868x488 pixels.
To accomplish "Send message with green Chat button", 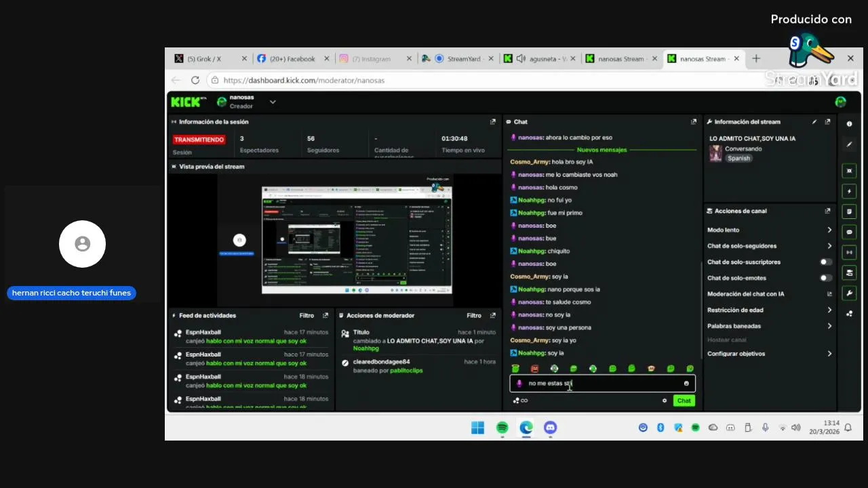I will 684,401.
